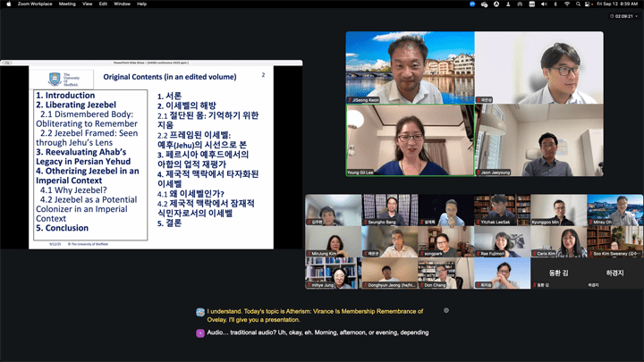The height and width of the screenshot is (362, 644).
Task: Click the Apple logo menu
Action: (6, 4)
